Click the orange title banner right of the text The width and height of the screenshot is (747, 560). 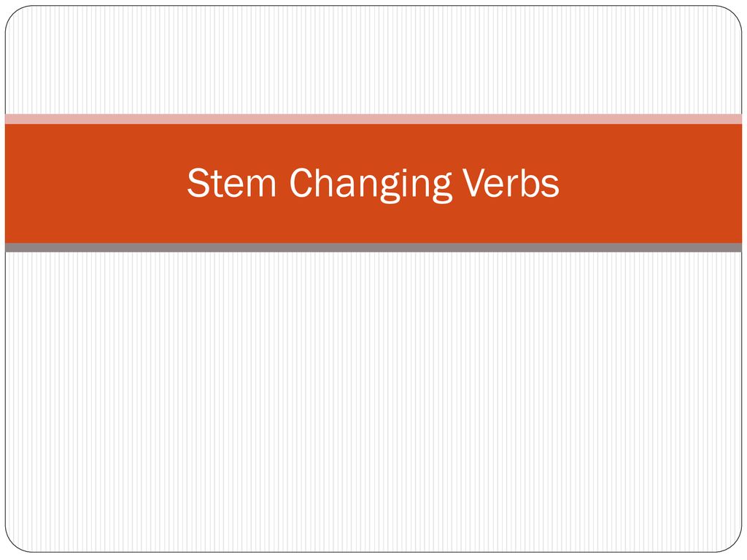(x=651, y=183)
